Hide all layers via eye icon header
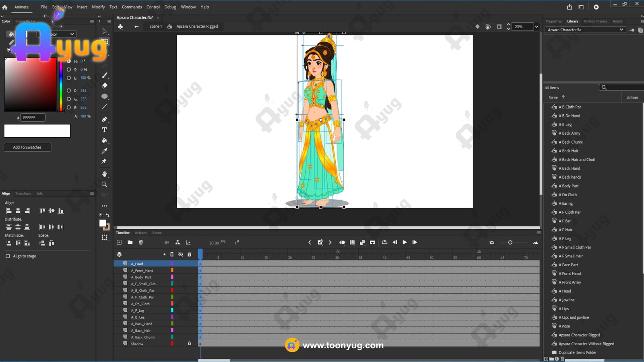 pos(181,254)
